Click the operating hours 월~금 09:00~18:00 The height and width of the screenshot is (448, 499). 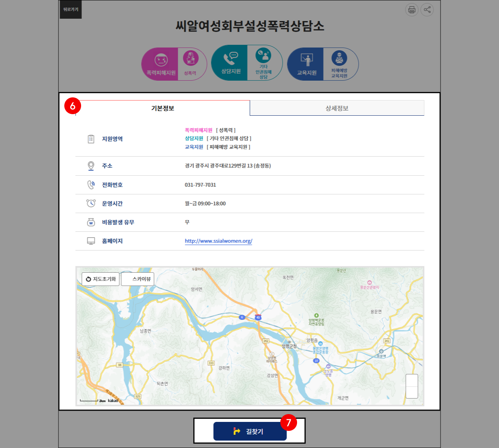(x=205, y=203)
